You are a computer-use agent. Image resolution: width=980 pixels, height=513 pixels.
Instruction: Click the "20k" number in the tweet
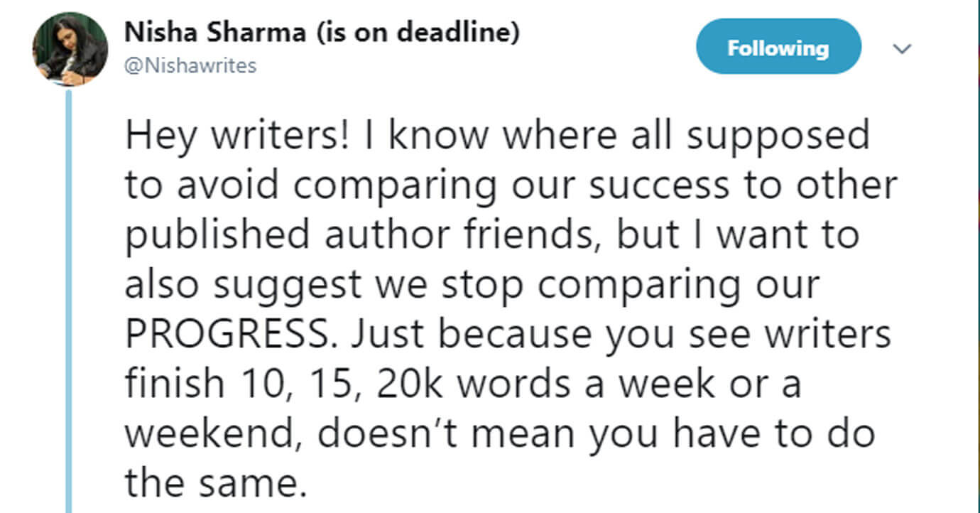pos(413,384)
